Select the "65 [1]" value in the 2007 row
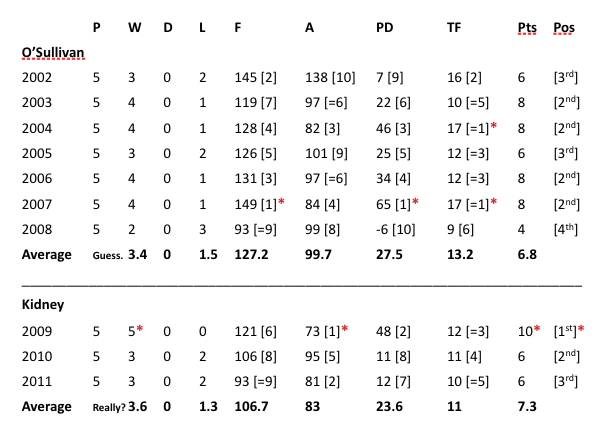Viewport: 612px width, 438px height. pos(394,204)
